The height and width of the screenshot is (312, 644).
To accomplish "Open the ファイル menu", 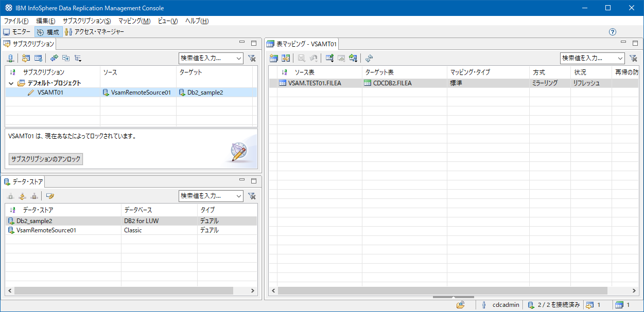I will pyautogui.click(x=16, y=21).
